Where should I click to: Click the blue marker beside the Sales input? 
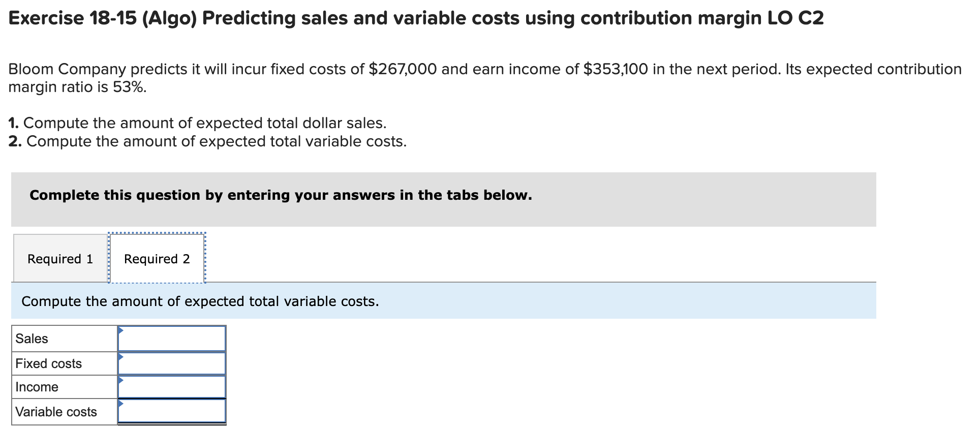point(121,330)
